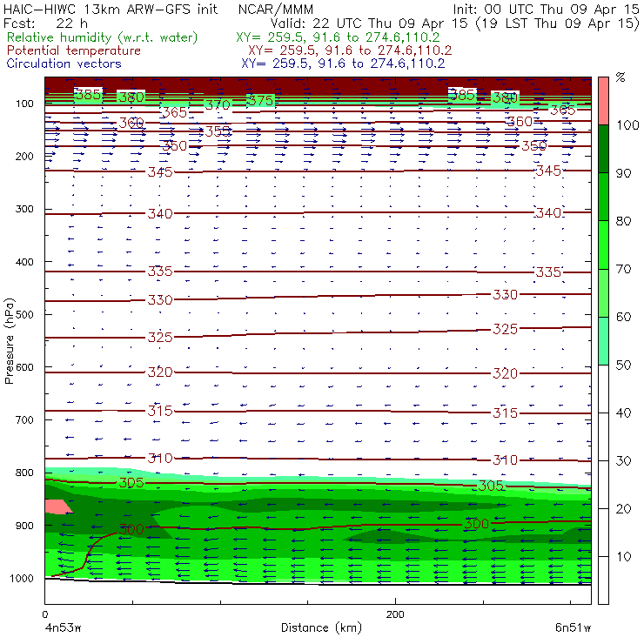Click the "40" color bar label

pos(623,413)
